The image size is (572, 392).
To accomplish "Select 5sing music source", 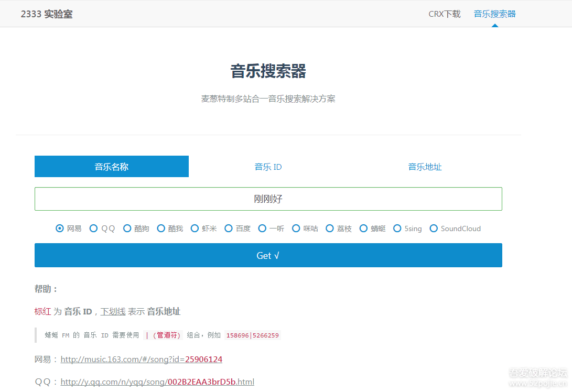I will tap(397, 228).
